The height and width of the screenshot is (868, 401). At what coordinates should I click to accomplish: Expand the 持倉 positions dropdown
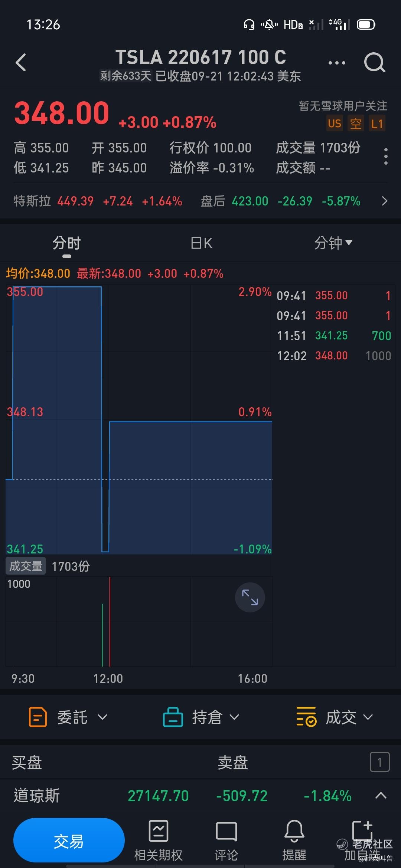201,717
